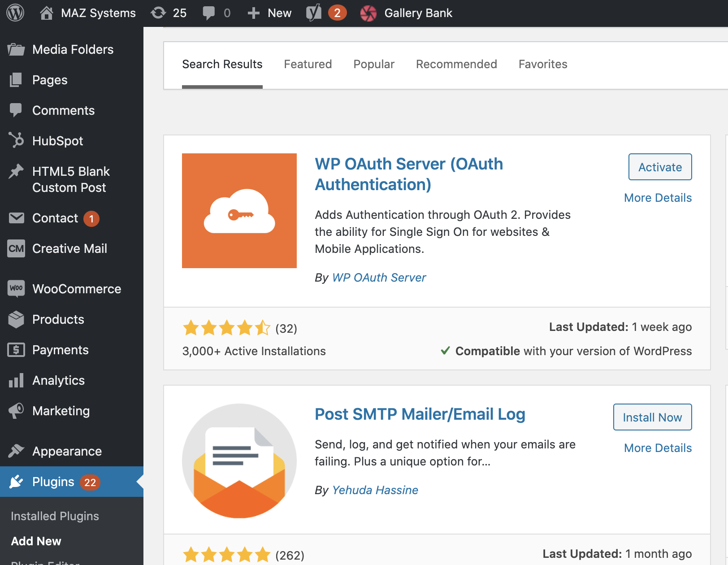Click the HubSpot sprocket icon
The width and height of the screenshot is (728, 565).
(16, 140)
